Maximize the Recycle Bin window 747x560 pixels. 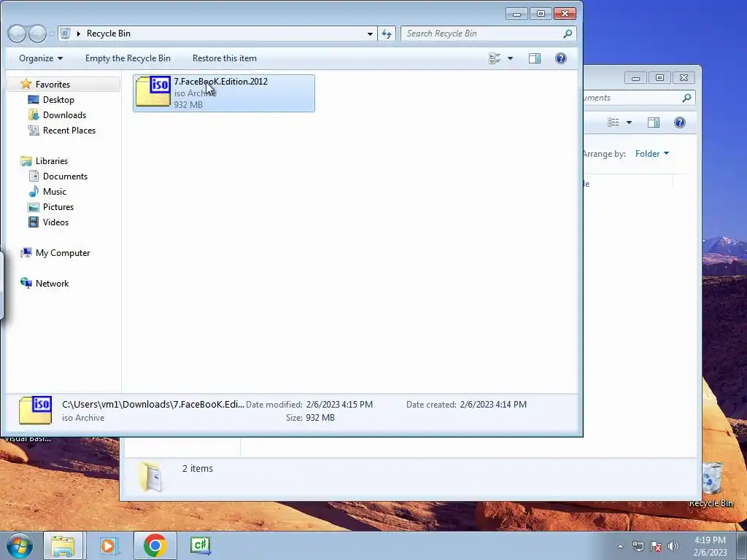click(x=541, y=13)
